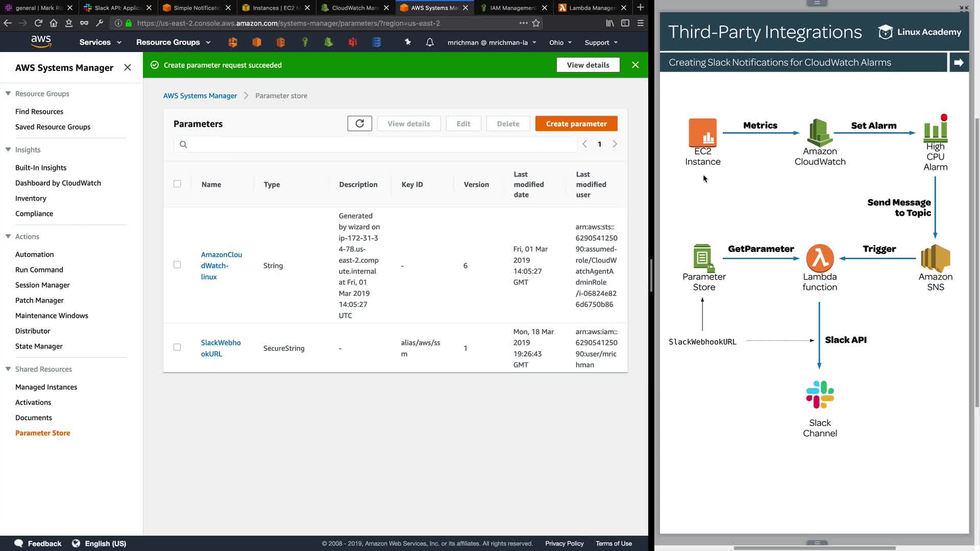Screen dimensions: 980x551
Task: Open Run Command in sidebar
Action: [x=39, y=269]
